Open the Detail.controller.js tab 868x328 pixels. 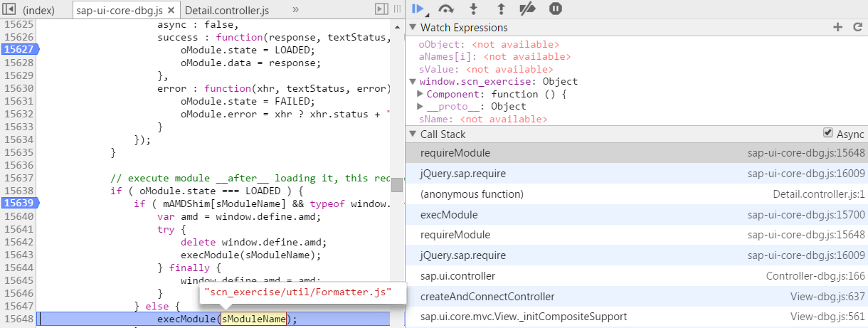(x=226, y=10)
